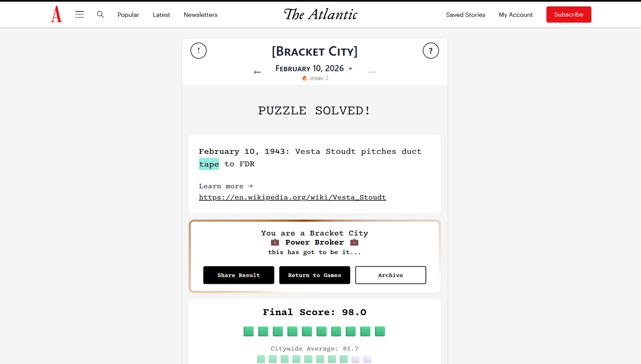Viewport: 641px width, 364px height.
Task: Open My Account
Action: click(x=516, y=15)
